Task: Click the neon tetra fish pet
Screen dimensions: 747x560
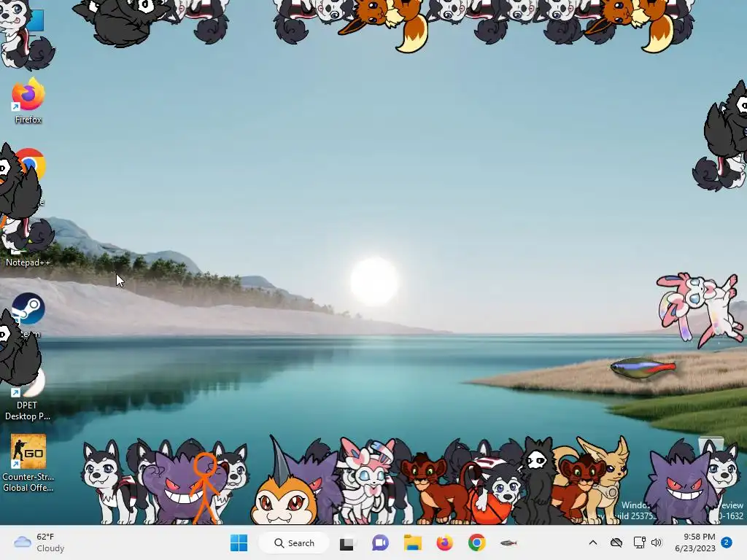Action: 643,367
